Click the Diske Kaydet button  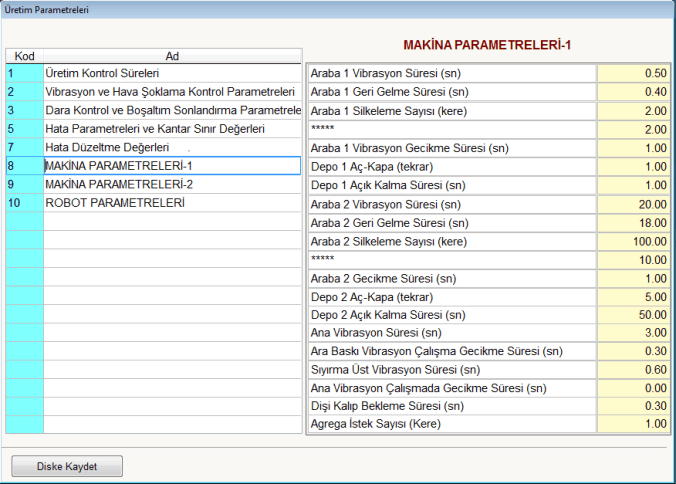click(66, 466)
